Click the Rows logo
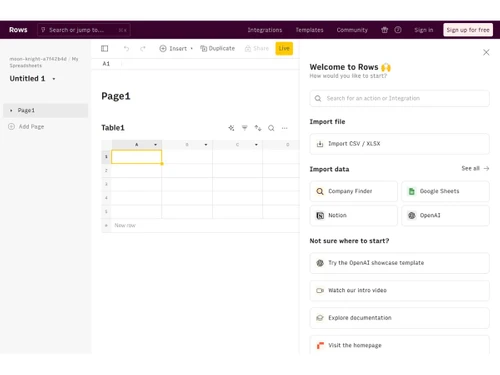The width and height of the screenshot is (500, 375). point(18,30)
